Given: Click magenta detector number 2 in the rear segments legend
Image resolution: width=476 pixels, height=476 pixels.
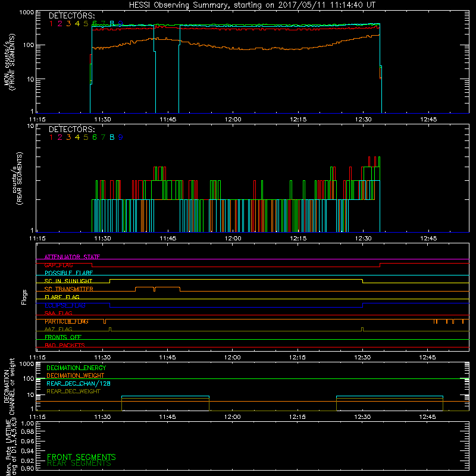Looking at the screenshot, I should coord(60,137).
